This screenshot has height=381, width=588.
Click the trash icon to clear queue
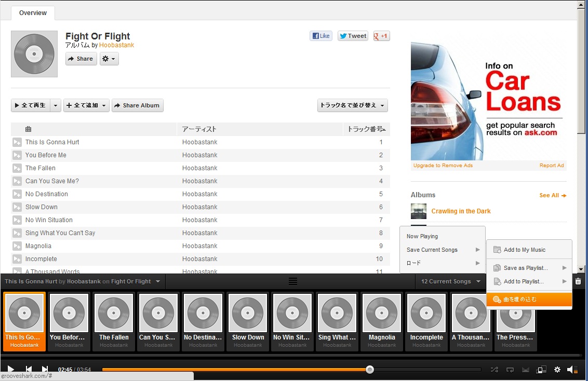(x=578, y=281)
